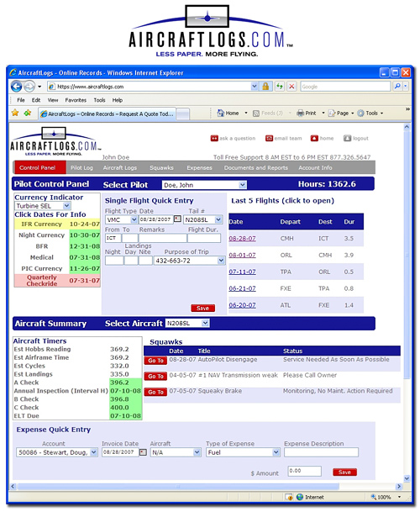Expand the Select Pilot dropdown

(x=243, y=185)
